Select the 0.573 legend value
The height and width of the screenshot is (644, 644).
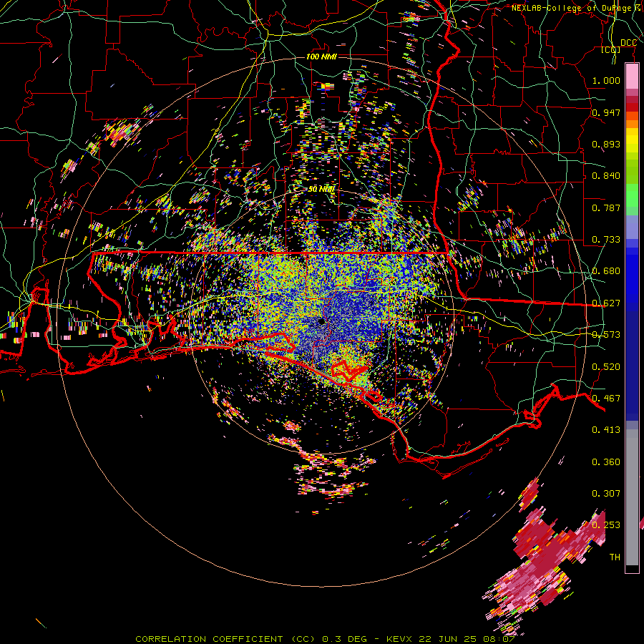tap(606, 335)
